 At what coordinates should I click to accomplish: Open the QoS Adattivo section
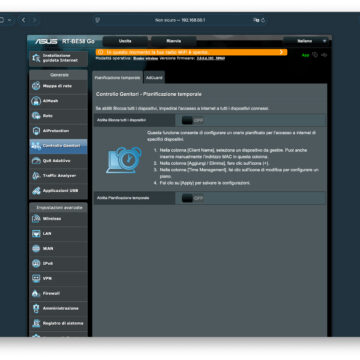(x=59, y=161)
